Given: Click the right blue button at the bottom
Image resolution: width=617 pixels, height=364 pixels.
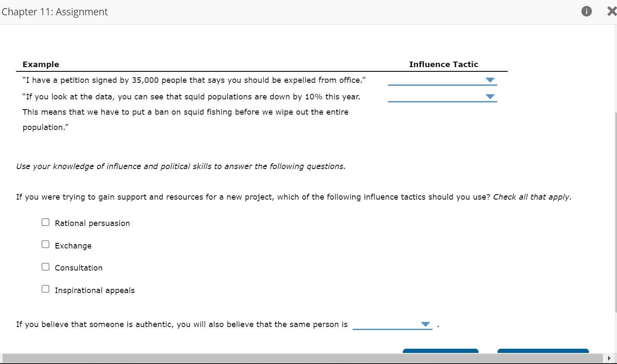Looking at the screenshot, I should 543,353.
